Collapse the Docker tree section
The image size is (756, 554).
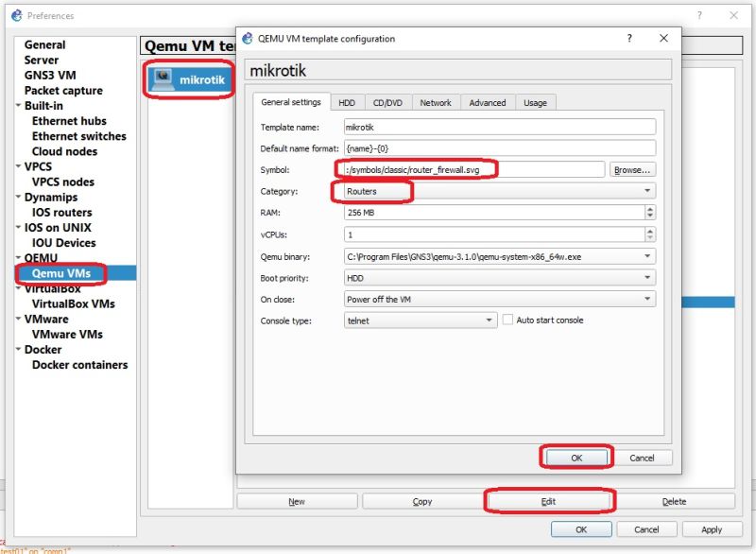[18, 349]
